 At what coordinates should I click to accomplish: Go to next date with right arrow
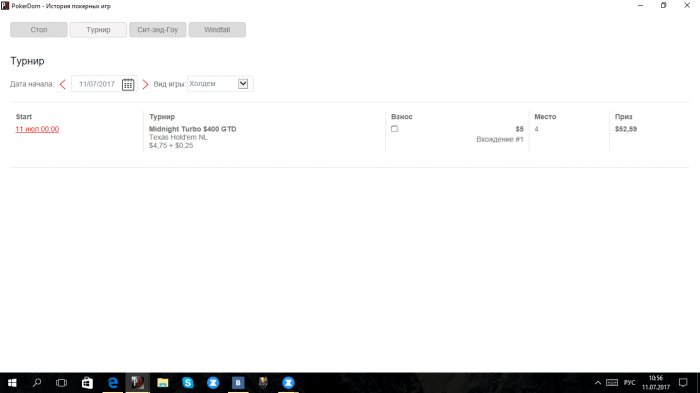145,84
